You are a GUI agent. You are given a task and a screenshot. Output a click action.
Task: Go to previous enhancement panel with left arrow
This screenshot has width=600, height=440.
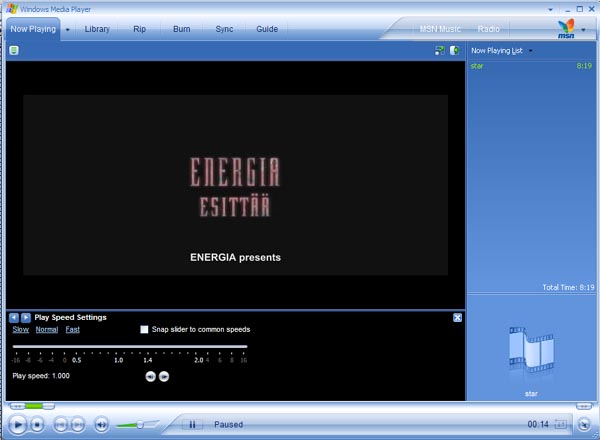pos(14,318)
